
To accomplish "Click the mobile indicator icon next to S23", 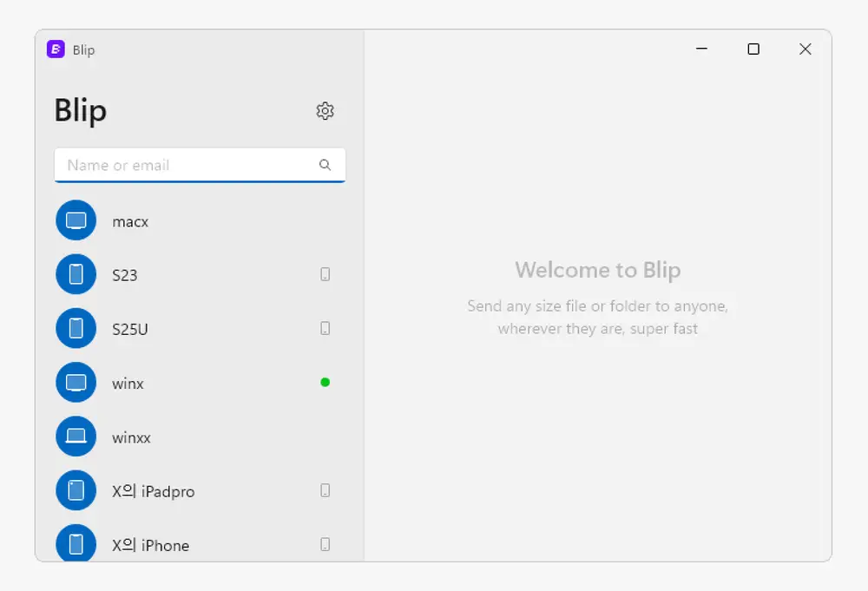I will 325,275.
